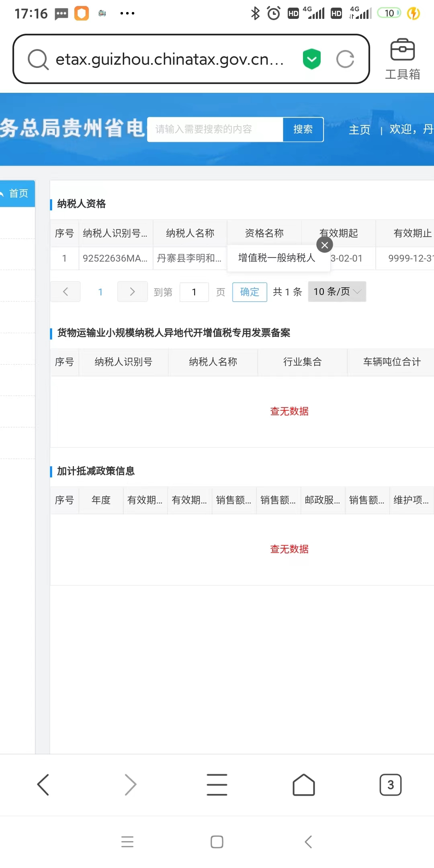The image size is (434, 868).
Task: Click the 搜索 search button
Action: pos(303,129)
